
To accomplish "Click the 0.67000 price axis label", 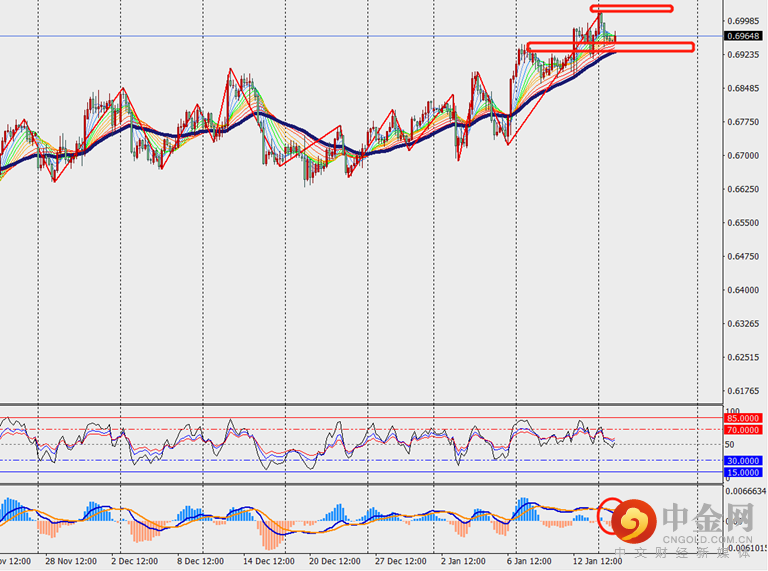I will tap(741, 156).
